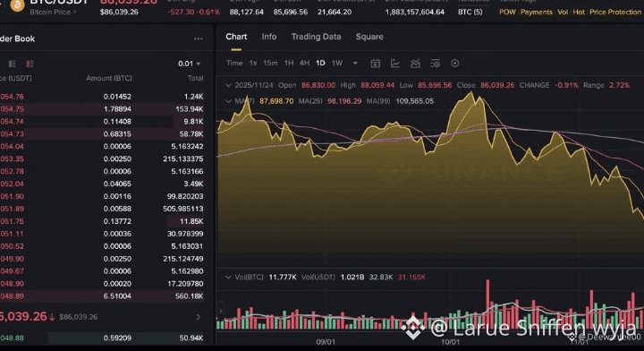Open the more time intervals dropdown arrow
This screenshot has width=644, height=351.
click(355, 63)
